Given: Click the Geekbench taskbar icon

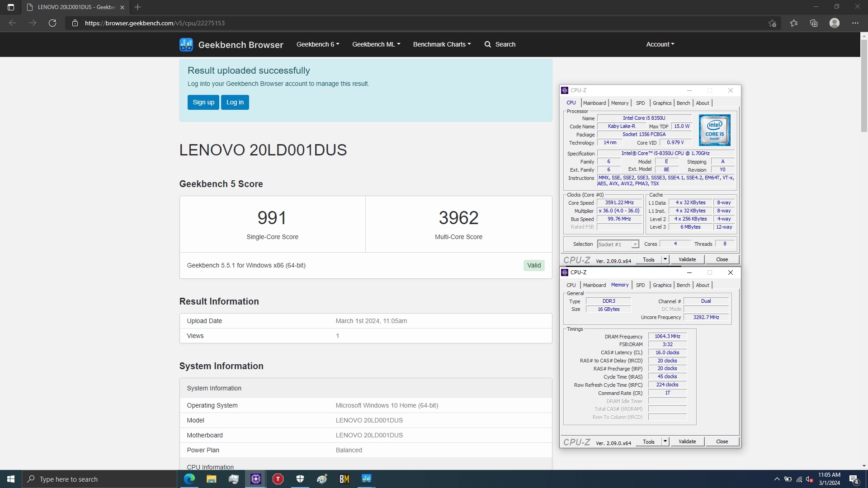Looking at the screenshot, I should coord(367,479).
